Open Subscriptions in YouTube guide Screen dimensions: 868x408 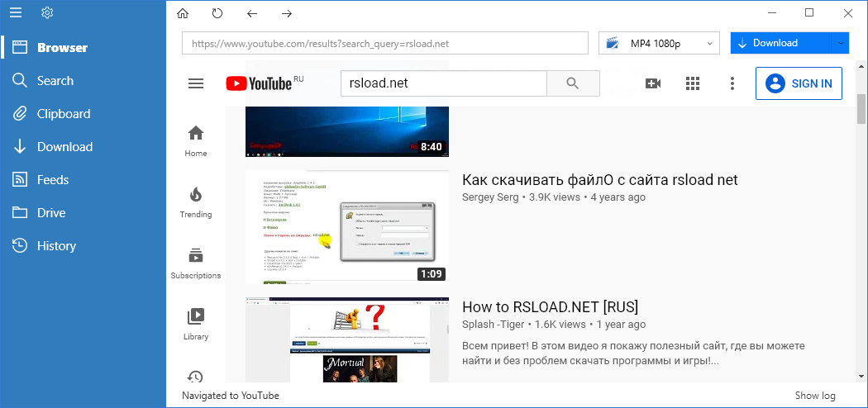196,263
